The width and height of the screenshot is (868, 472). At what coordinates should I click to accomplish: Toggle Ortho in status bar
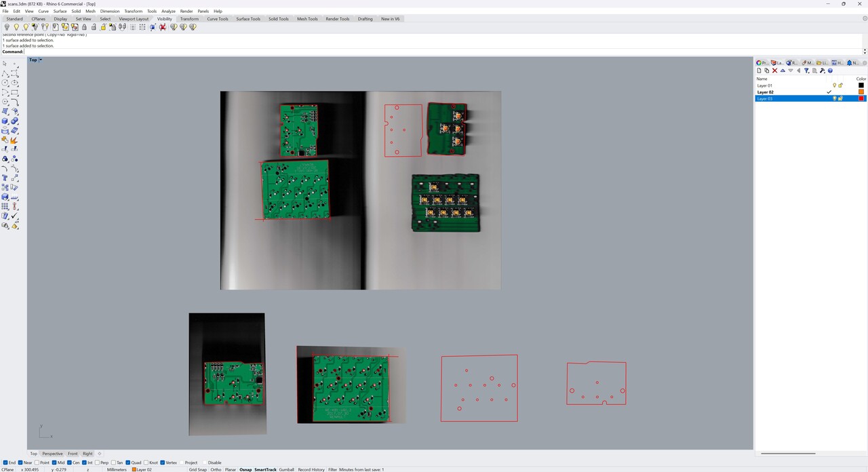(x=216, y=469)
